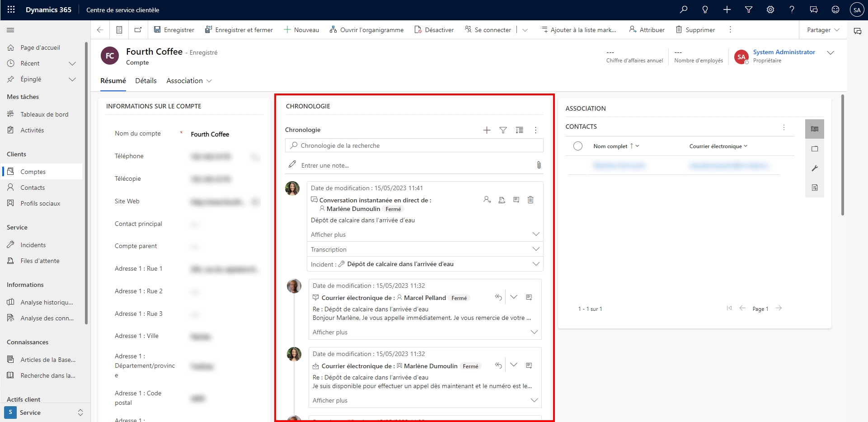Assign the live chat conversation record

[x=487, y=200]
